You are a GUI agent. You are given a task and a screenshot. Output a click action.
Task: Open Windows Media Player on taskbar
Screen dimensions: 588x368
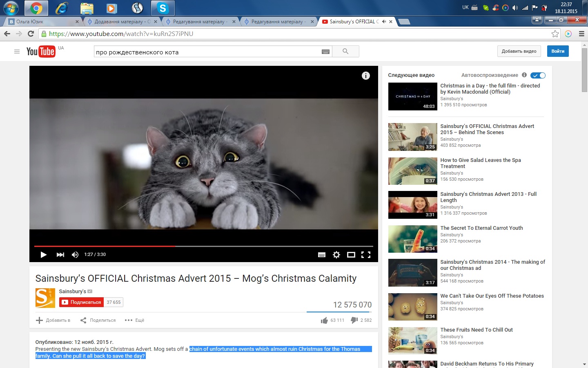pyautogui.click(x=112, y=8)
